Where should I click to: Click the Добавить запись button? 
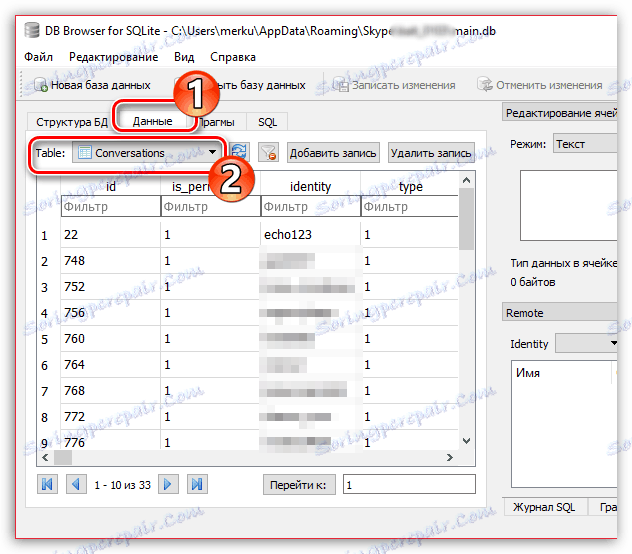pyautogui.click(x=333, y=153)
